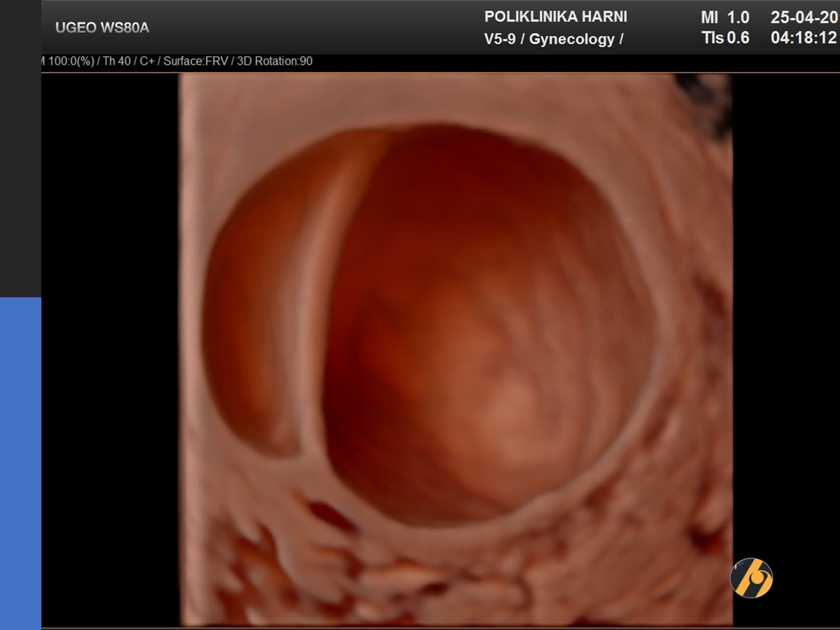Select the 100:0(%) mix value

[x=71, y=62]
